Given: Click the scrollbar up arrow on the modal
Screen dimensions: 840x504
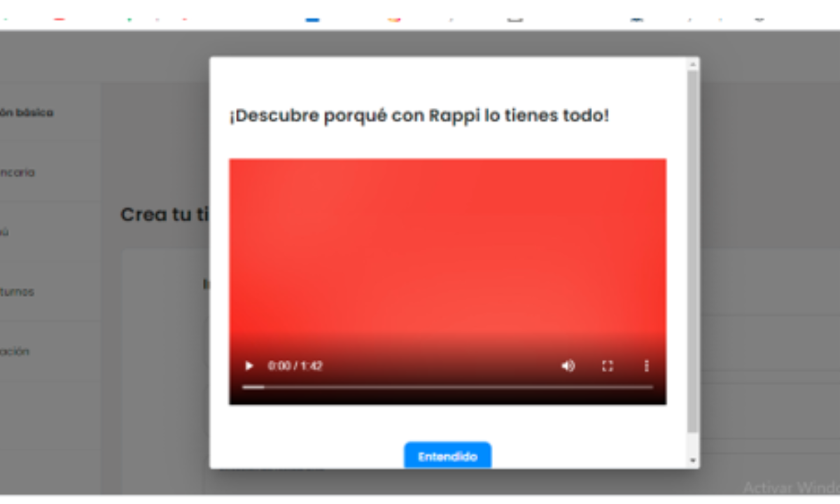Looking at the screenshot, I should click(x=692, y=63).
